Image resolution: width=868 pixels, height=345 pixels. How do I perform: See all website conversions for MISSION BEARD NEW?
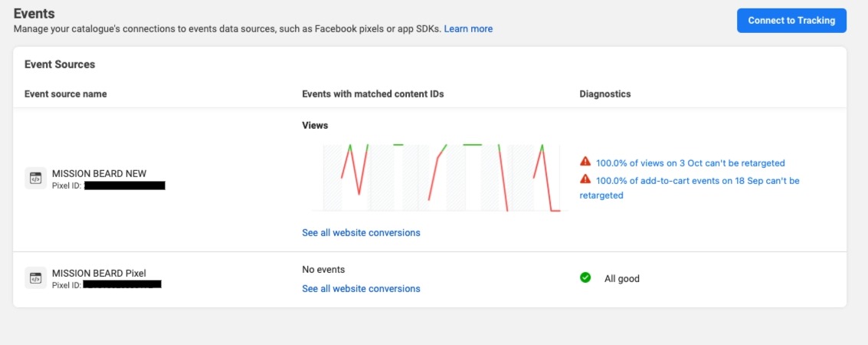(361, 232)
